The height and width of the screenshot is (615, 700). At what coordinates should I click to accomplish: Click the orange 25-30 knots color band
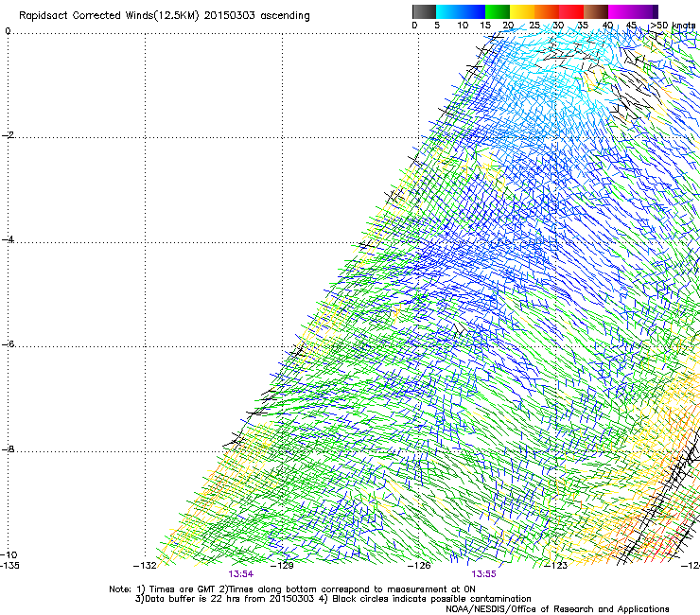[x=547, y=11]
